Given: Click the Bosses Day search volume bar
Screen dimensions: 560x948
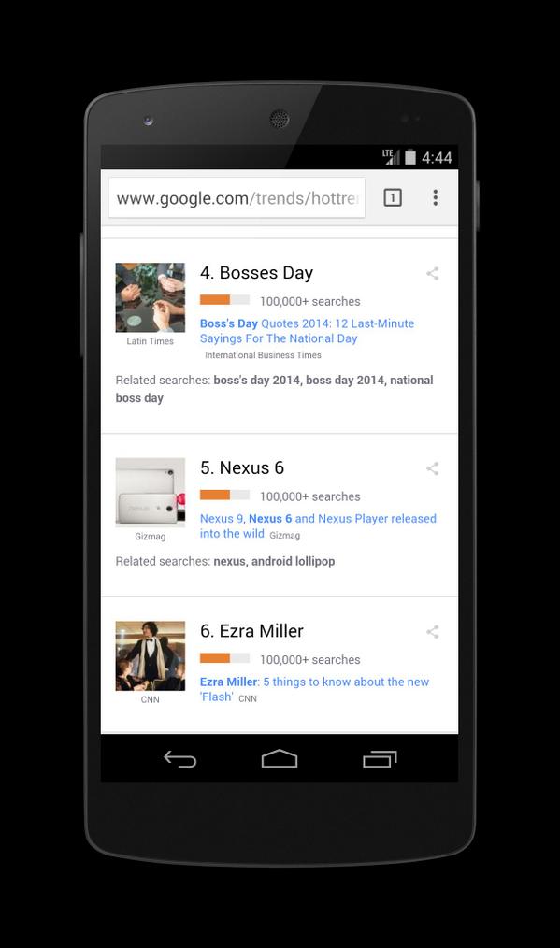Looking at the screenshot, I should (x=225, y=300).
